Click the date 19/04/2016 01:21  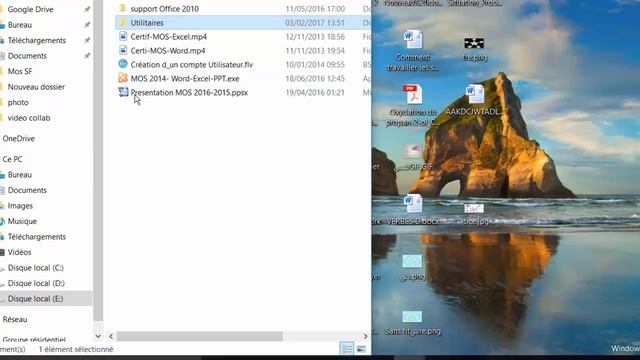(x=315, y=92)
